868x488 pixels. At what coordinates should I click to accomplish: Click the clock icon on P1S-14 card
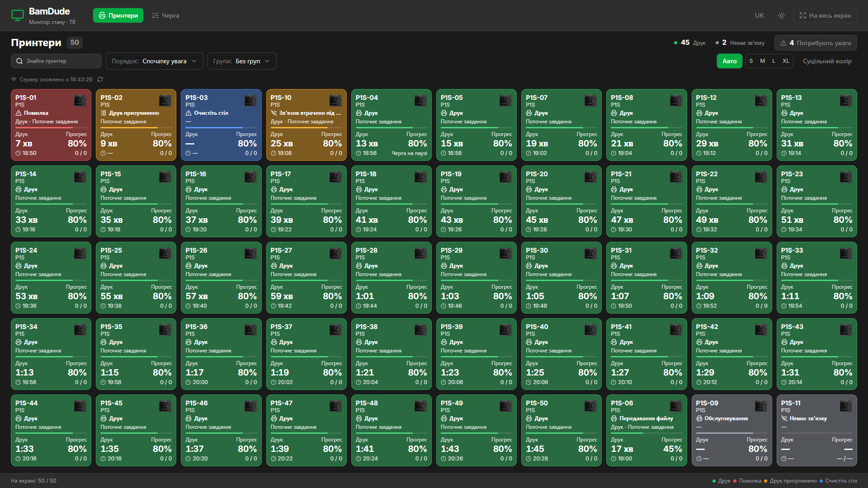(18, 230)
